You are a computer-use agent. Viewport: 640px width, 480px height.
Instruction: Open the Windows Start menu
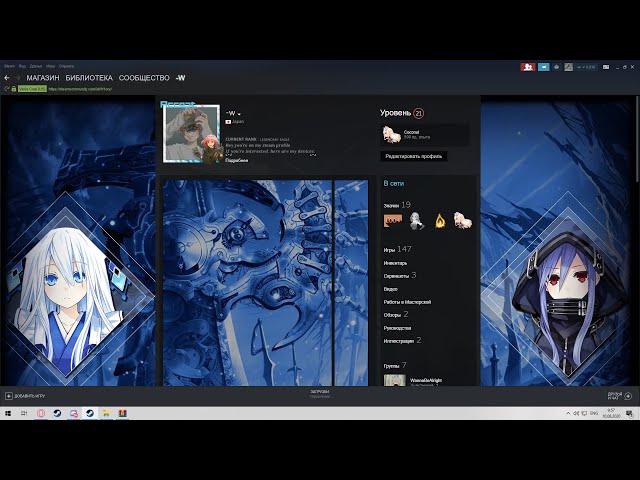[x=8, y=413]
